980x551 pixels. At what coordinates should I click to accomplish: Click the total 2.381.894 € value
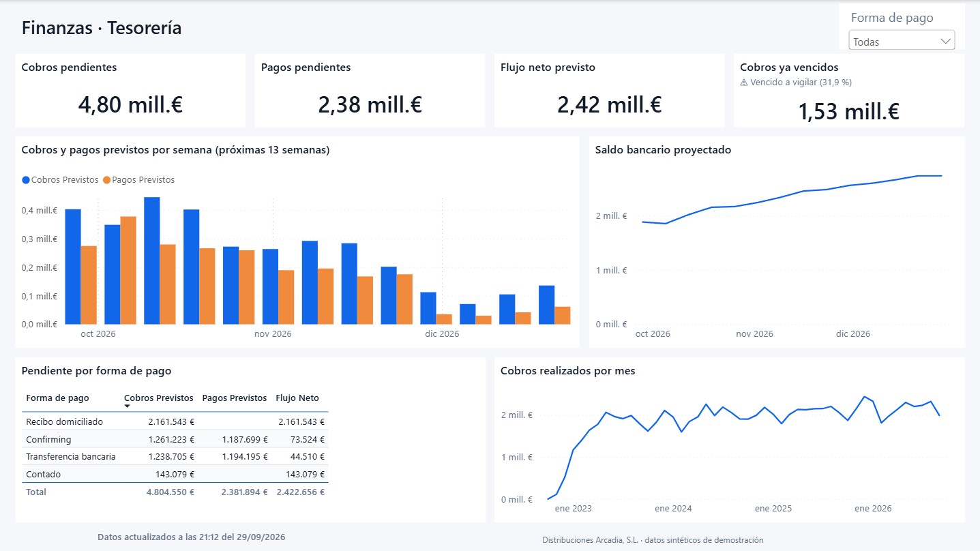pyautogui.click(x=244, y=492)
